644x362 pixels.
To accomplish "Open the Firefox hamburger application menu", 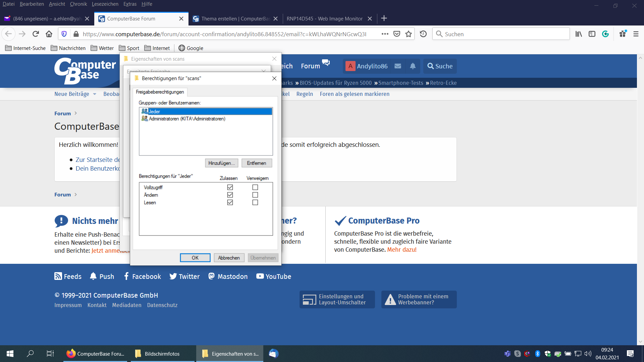I will pyautogui.click(x=636, y=34).
